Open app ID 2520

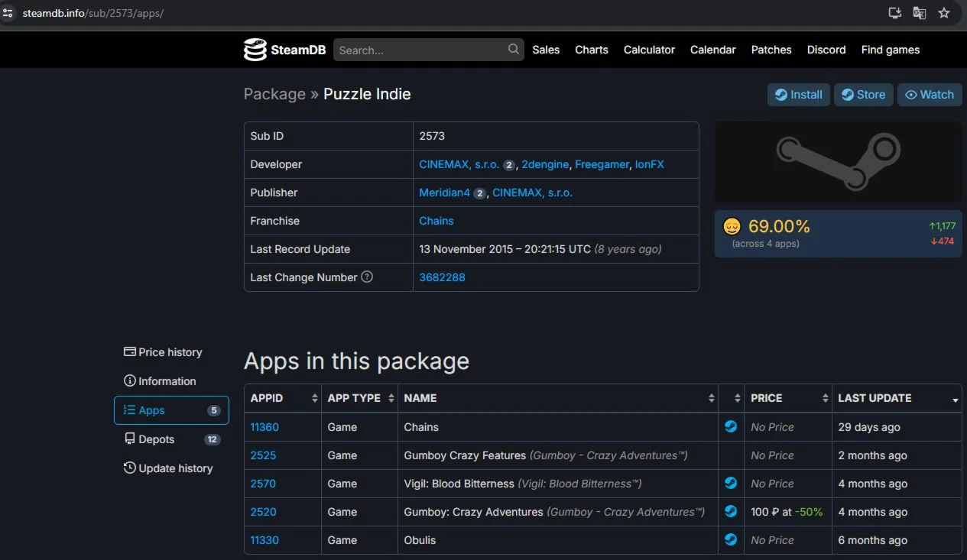pos(263,512)
